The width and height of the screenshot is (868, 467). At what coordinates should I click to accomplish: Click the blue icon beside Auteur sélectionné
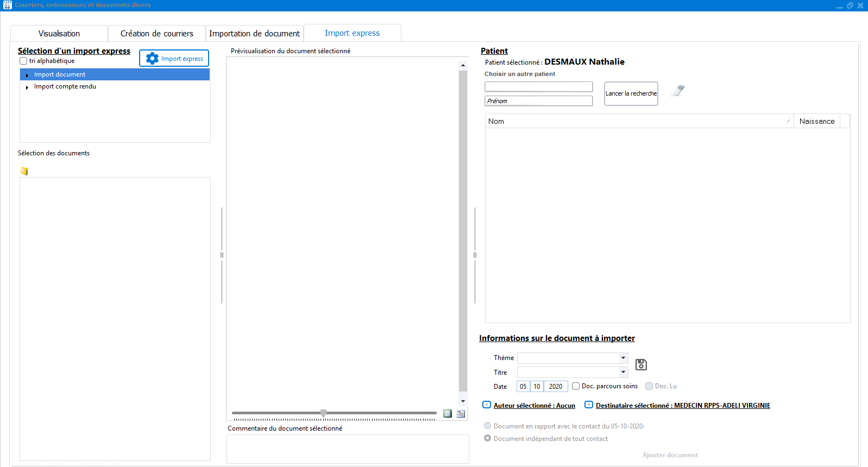[x=487, y=405]
